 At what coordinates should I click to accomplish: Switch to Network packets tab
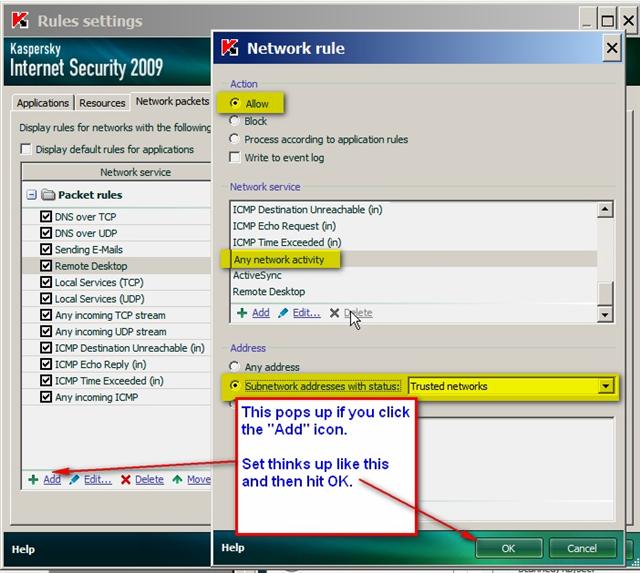pos(172,101)
